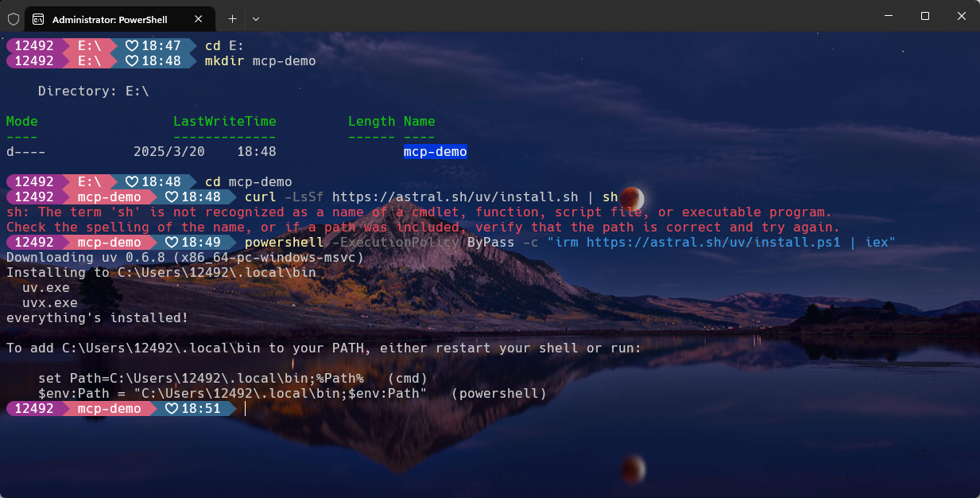This screenshot has width=980, height=498.
Task: Close the terminal window
Action: (x=962, y=16)
